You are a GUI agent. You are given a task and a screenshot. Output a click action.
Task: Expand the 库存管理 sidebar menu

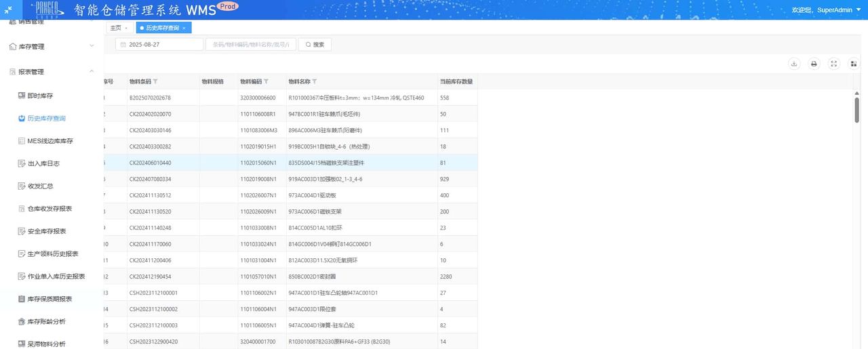point(51,46)
